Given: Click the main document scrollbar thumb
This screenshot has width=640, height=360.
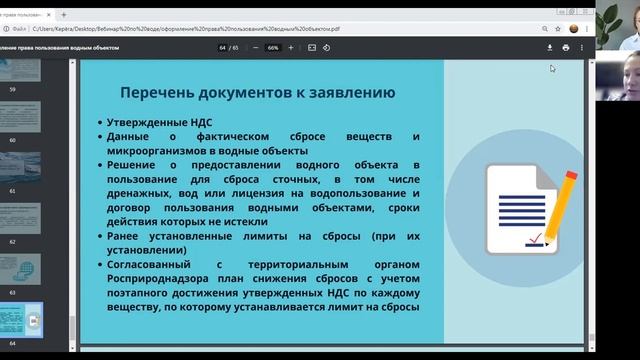Looking at the screenshot, I should point(592,337).
